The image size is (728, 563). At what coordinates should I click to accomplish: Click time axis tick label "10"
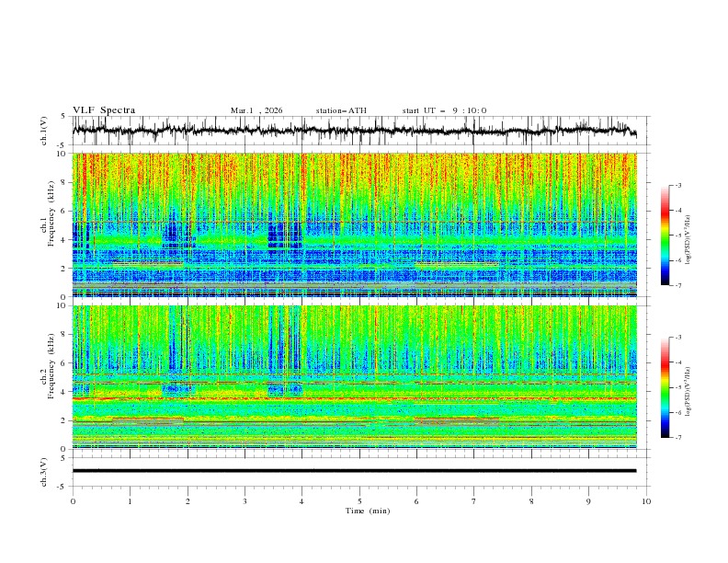646,501
